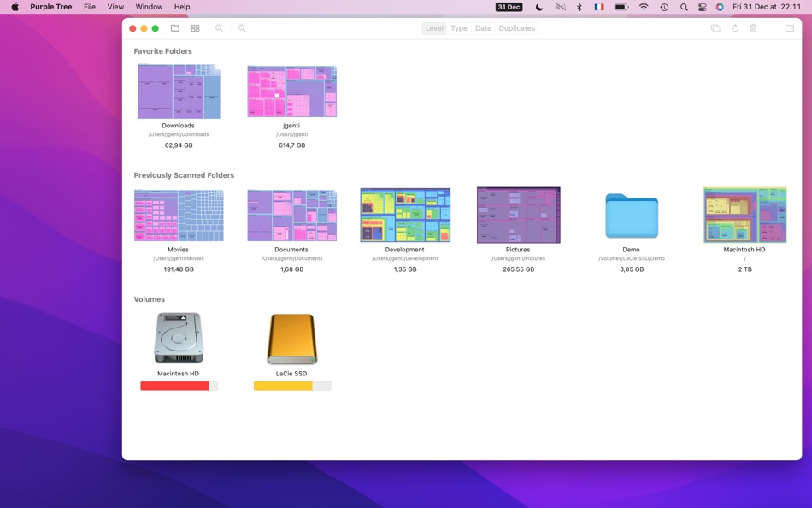Click the Development folder name label
Viewport: 812px width, 508px height.
(404, 250)
